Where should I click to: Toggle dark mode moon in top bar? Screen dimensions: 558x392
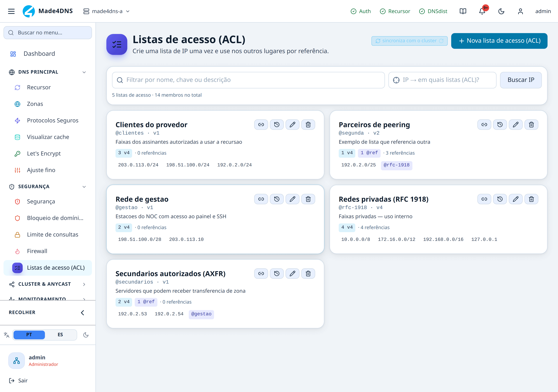pyautogui.click(x=501, y=11)
